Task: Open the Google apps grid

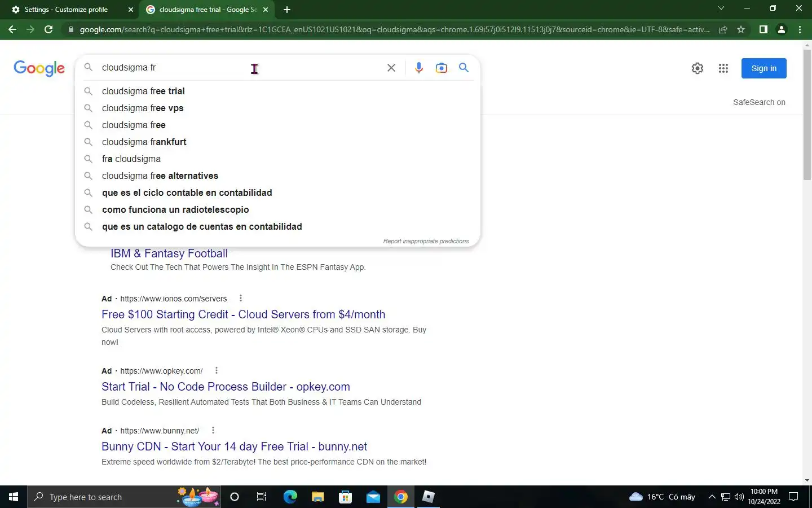Action: pos(723,68)
